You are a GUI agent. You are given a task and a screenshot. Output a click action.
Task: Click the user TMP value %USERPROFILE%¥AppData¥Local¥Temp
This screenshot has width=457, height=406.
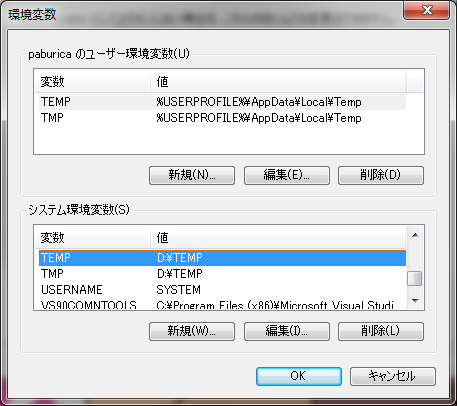[x=259, y=118]
